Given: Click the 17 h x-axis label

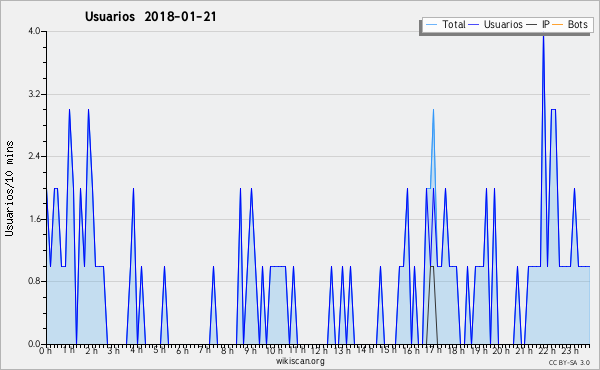Looking at the screenshot, I should (x=434, y=350).
